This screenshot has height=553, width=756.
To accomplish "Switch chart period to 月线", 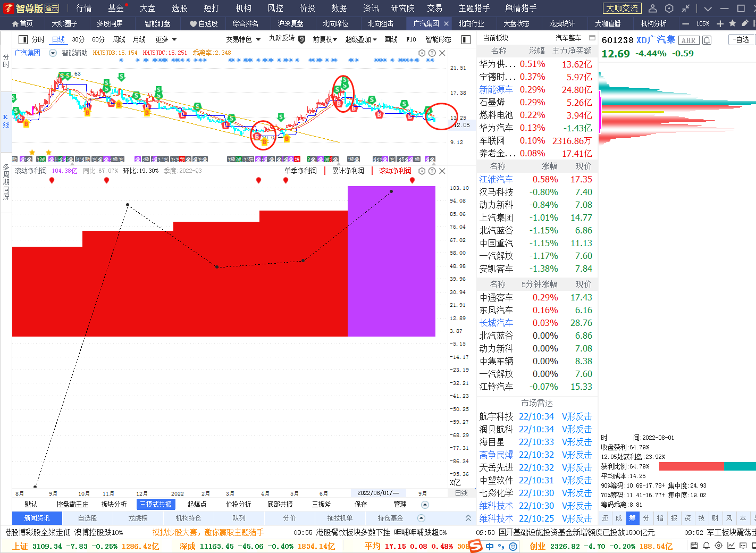I will [139, 39].
